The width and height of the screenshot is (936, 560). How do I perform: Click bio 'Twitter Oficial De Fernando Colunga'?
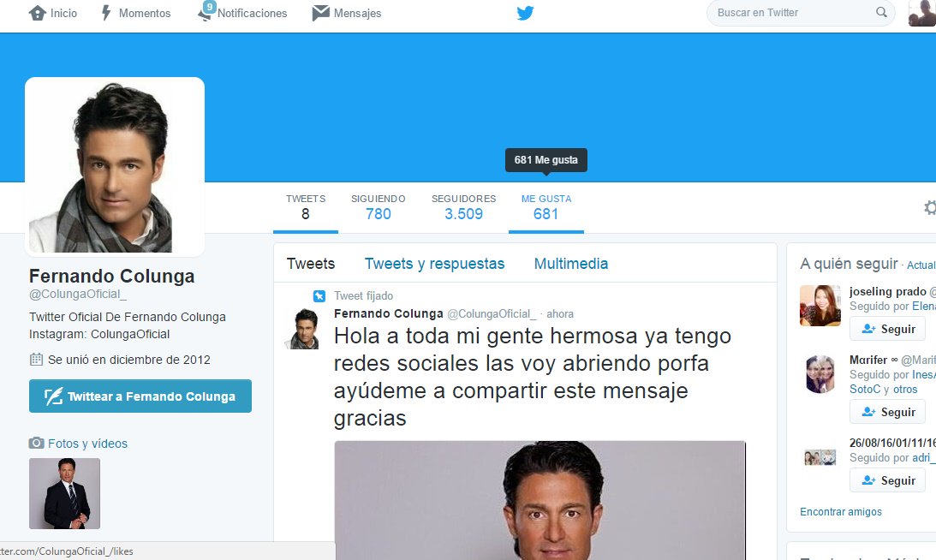pos(127,317)
